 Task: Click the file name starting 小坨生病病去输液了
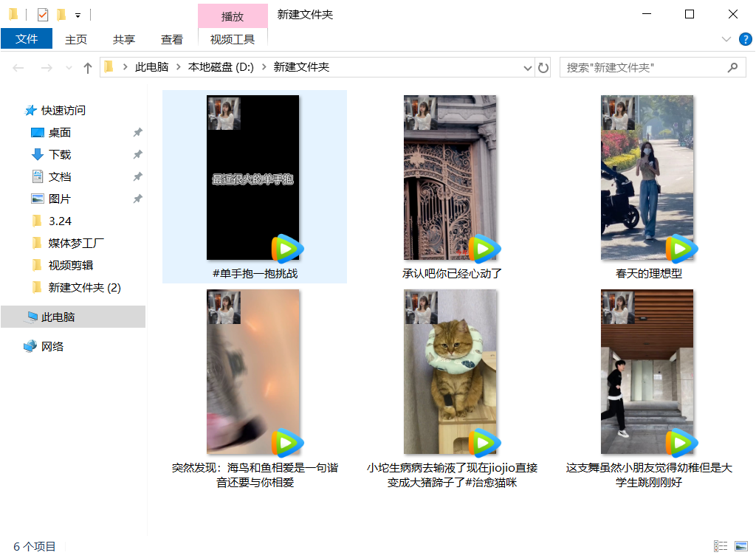point(452,475)
